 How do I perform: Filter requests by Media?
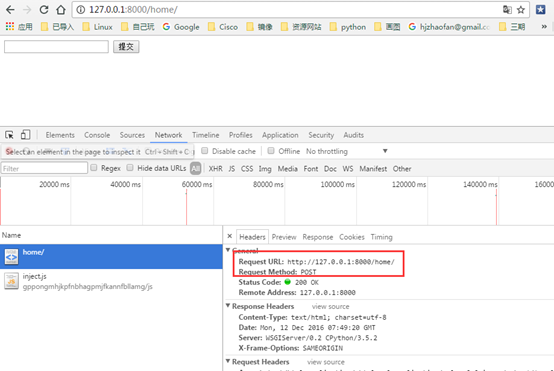288,169
